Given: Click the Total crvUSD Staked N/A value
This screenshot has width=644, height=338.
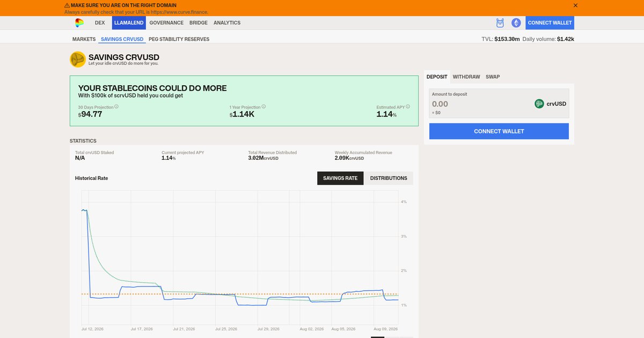Looking at the screenshot, I should tap(80, 158).
